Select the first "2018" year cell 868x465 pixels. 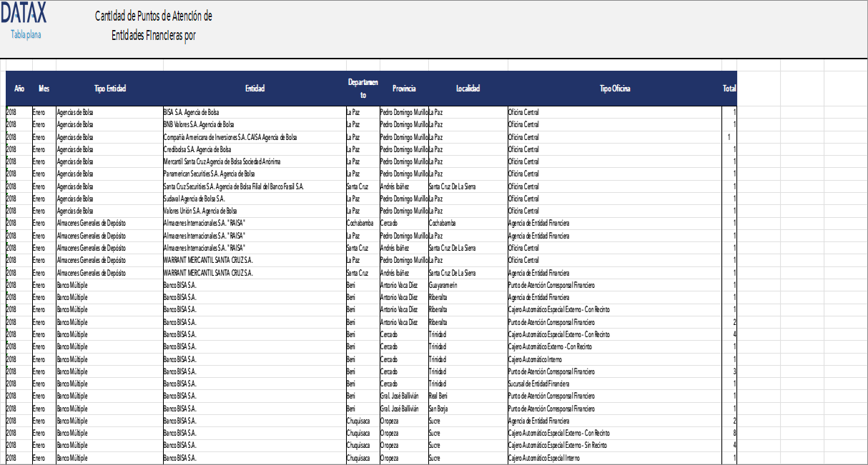coord(12,112)
